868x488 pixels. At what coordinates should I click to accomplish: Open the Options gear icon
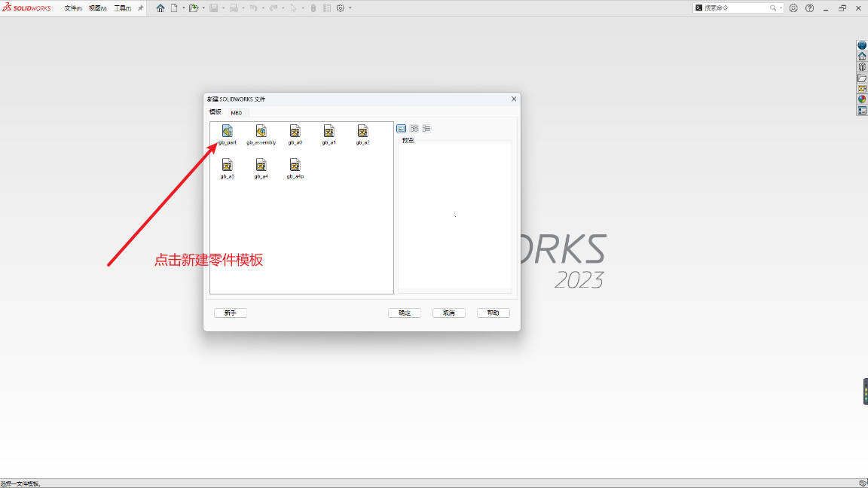[x=341, y=8]
